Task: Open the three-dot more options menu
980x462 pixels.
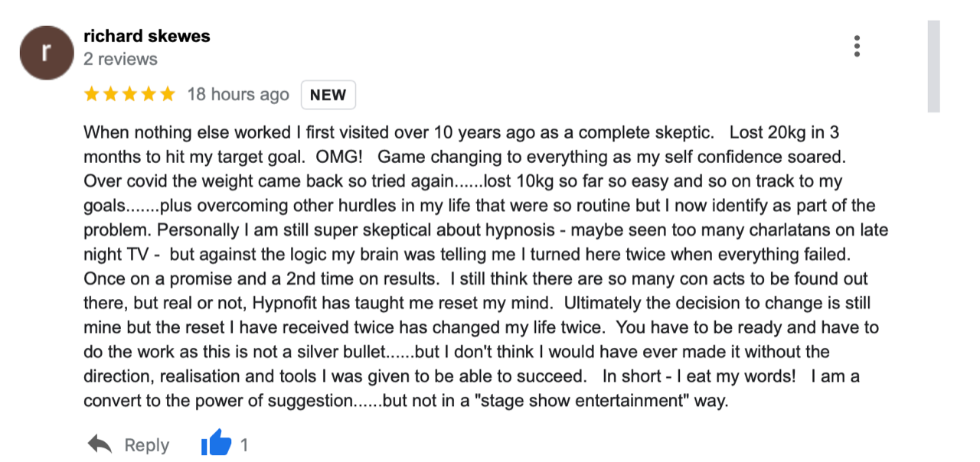Action: click(x=857, y=46)
